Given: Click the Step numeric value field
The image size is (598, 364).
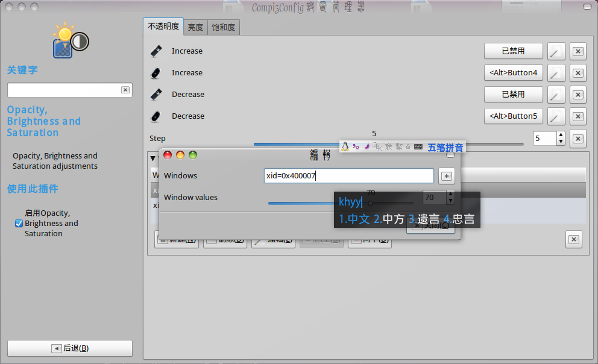Looking at the screenshot, I should 545,139.
